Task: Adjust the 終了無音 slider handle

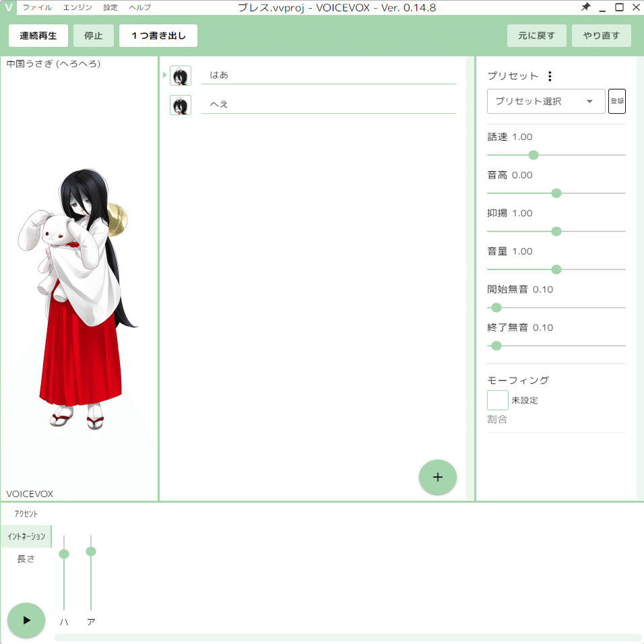Action: click(x=496, y=346)
